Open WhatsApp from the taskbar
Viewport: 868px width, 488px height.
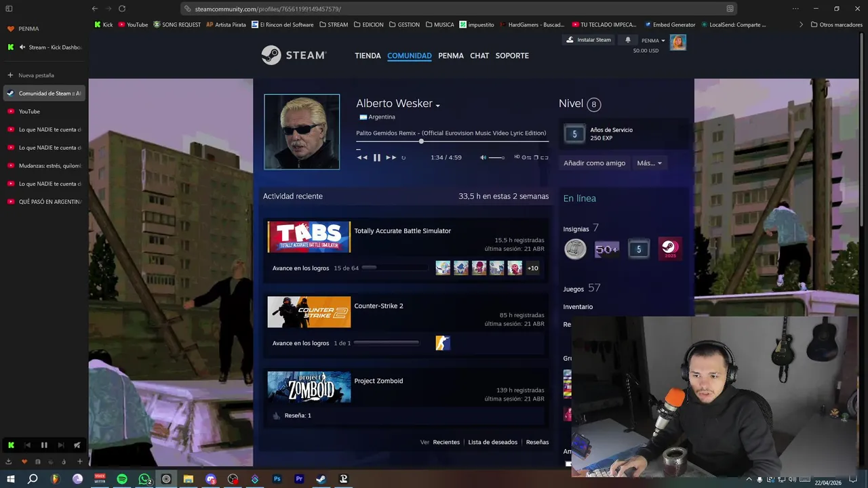144,479
